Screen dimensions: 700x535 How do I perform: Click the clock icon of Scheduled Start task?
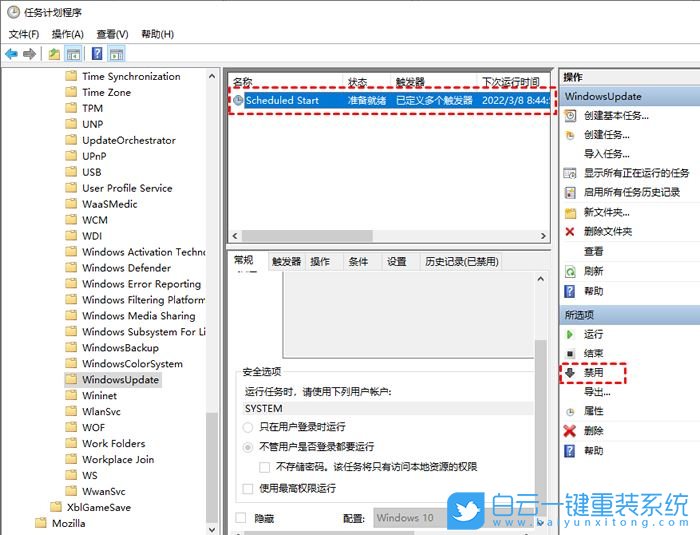pos(238,100)
